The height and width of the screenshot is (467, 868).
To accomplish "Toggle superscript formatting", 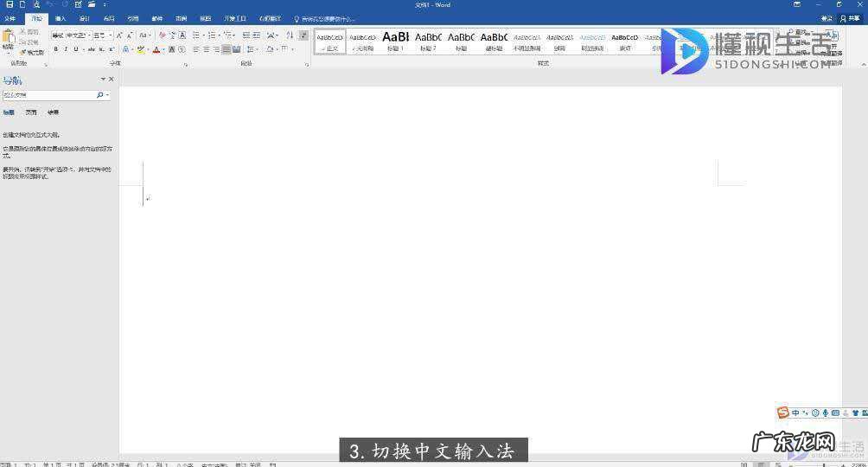I will click(112, 49).
